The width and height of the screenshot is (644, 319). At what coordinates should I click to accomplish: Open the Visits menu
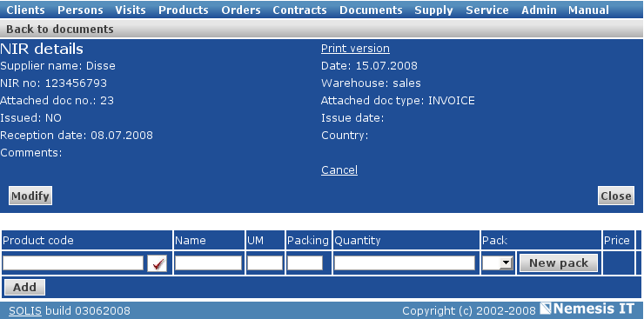coord(131,10)
